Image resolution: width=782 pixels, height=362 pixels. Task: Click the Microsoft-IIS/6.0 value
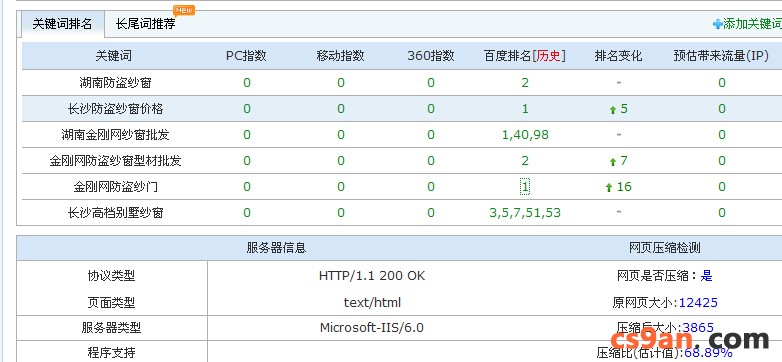point(372,328)
